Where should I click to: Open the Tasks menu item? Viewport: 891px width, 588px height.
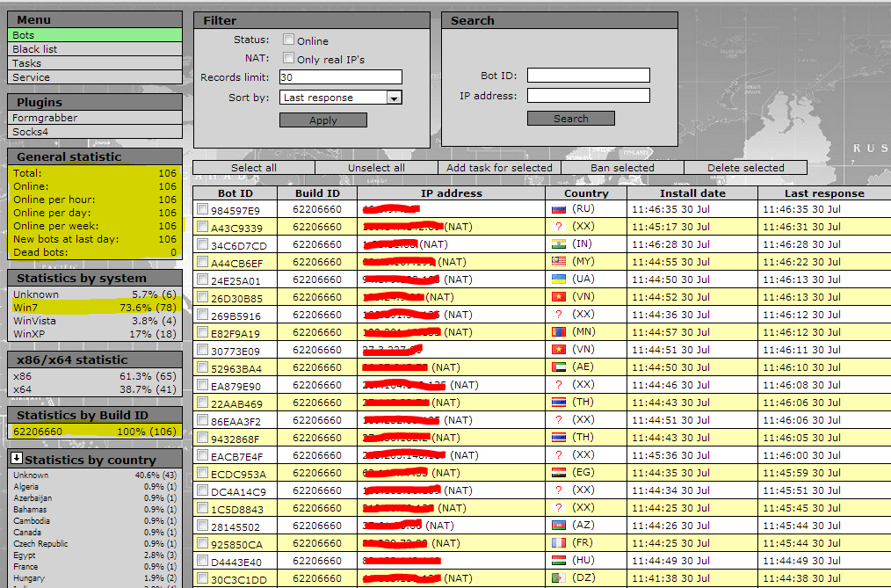tap(95, 63)
